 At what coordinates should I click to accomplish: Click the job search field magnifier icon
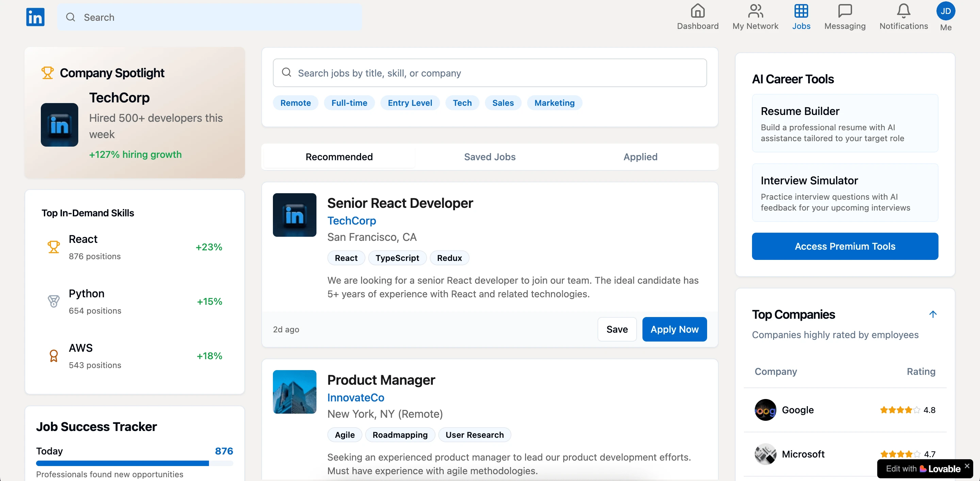pos(287,72)
